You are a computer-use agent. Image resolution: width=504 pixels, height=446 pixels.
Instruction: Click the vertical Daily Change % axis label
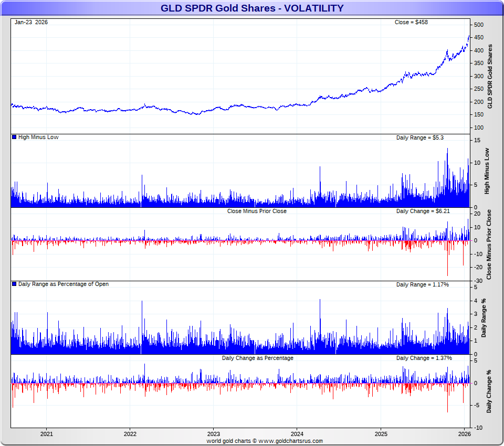(x=489, y=391)
